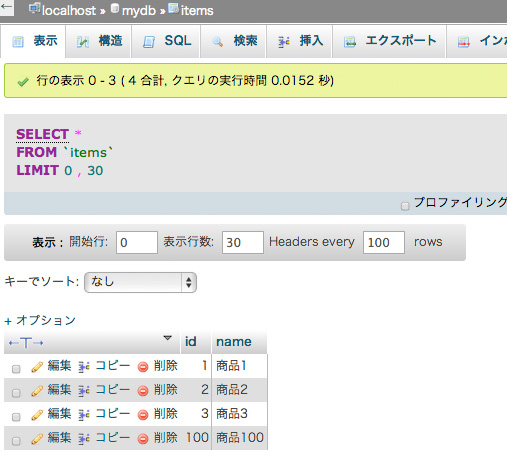
Task: Sort by the name column header
Action: [234, 342]
